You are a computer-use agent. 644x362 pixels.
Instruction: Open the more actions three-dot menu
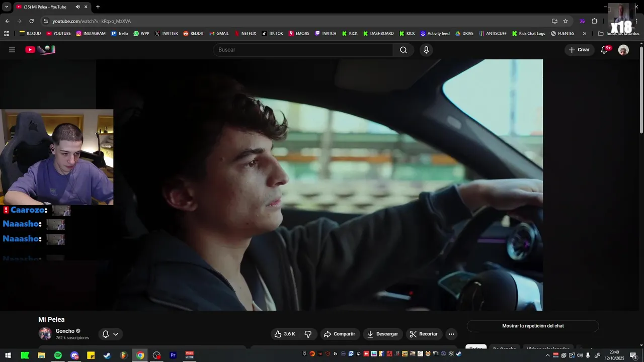[451, 334]
